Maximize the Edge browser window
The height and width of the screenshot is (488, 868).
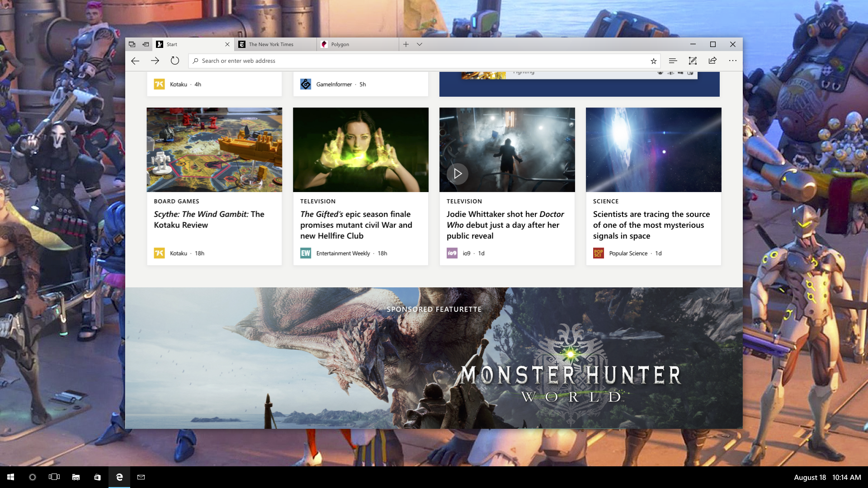point(713,44)
